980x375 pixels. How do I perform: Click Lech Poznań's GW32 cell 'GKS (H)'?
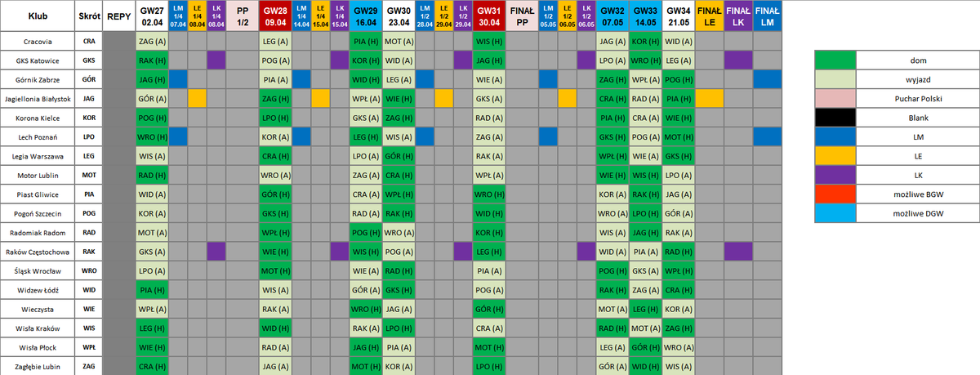click(612, 136)
